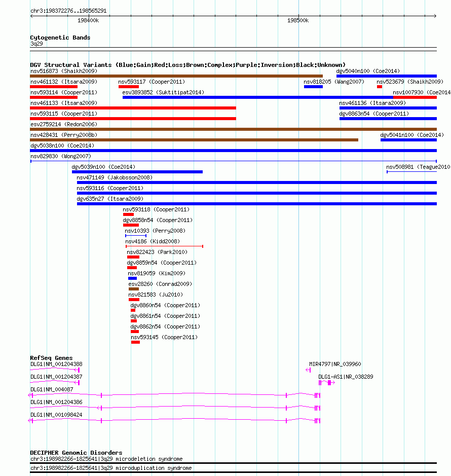Select DLG1|NM_001098424 transcript label
Image resolution: width=451 pixels, height=476 pixels.
click(56, 415)
